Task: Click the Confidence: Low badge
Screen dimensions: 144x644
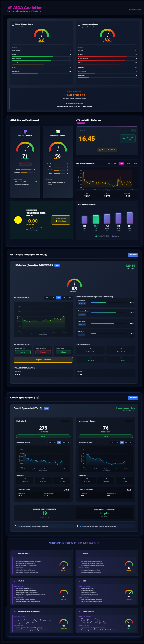Action: pos(25,164)
